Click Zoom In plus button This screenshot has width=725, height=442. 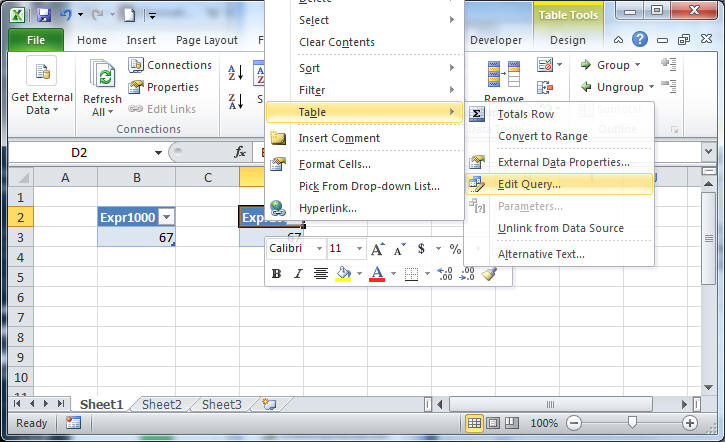tap(689, 423)
